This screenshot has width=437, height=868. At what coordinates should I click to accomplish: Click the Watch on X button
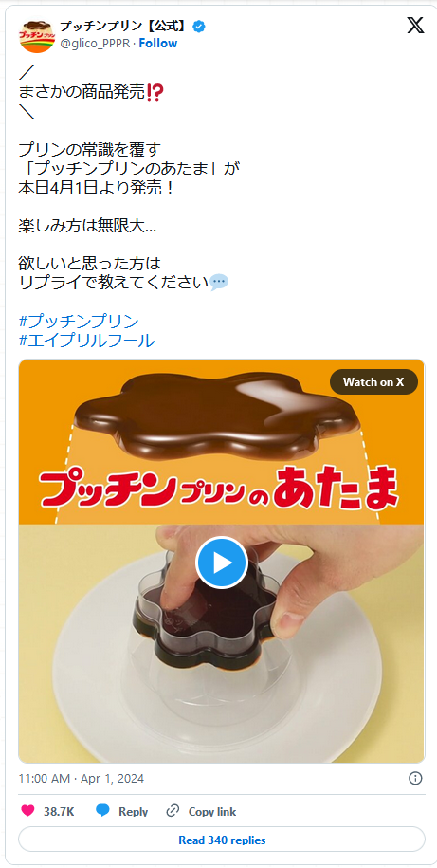click(x=373, y=382)
